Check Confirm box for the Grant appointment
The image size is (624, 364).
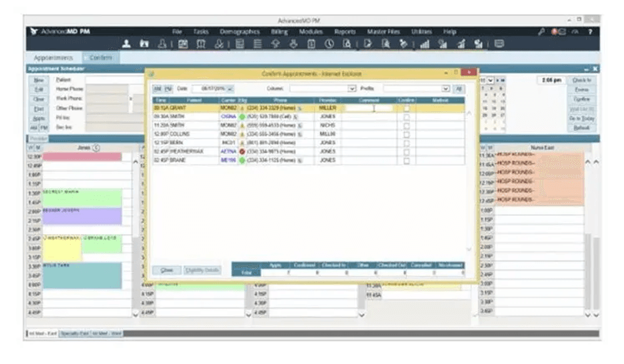pyautogui.click(x=407, y=108)
